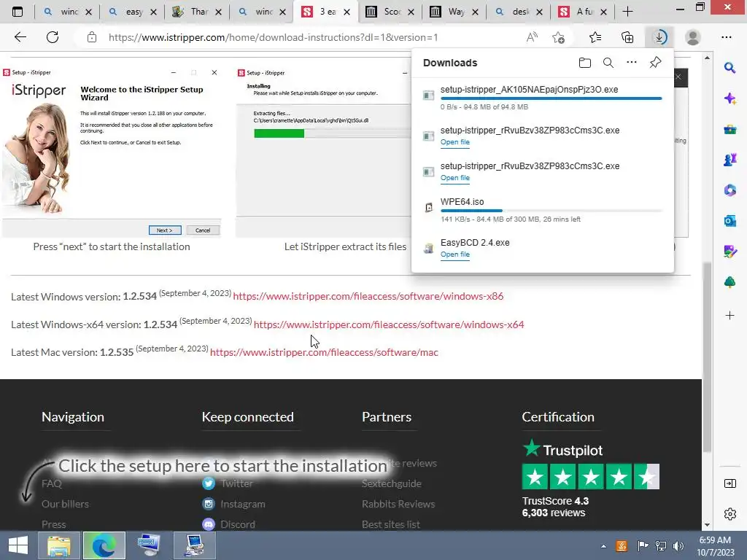Open sidebar Search icon
747x560 pixels.
point(729,68)
